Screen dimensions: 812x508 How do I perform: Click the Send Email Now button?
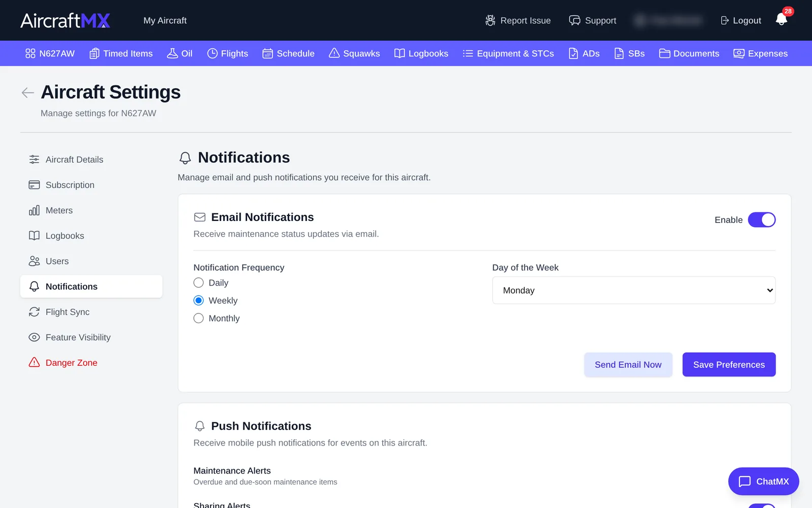[628, 365]
